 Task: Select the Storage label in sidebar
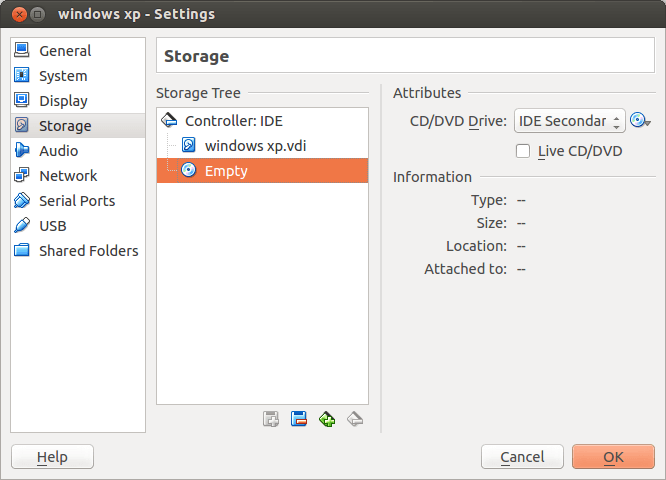pos(65,126)
